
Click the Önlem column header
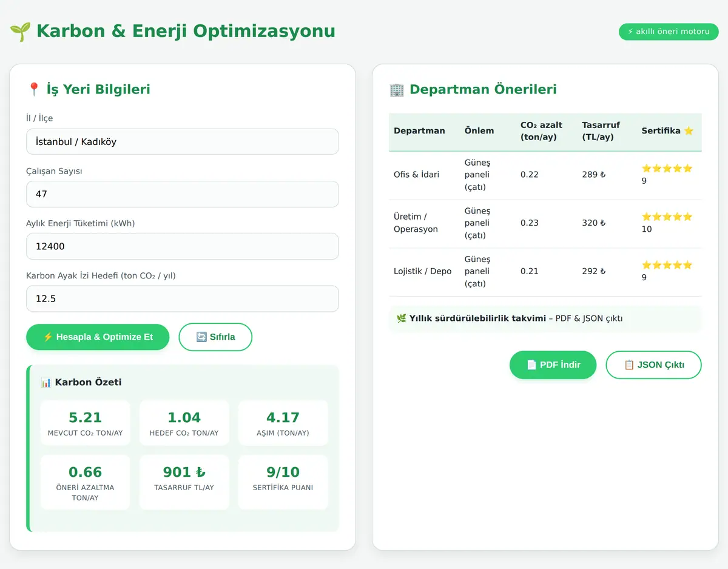click(479, 130)
